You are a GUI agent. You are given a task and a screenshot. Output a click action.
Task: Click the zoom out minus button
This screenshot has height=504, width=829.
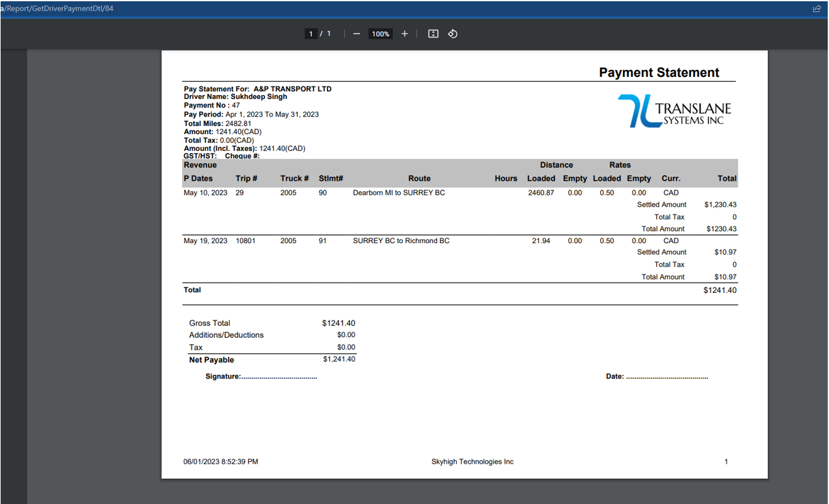(x=357, y=34)
